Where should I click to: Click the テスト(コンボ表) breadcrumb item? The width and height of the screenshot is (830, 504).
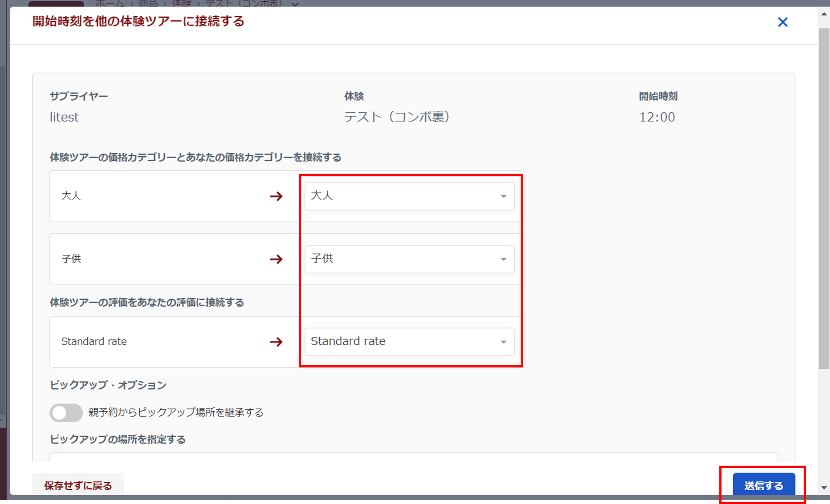(x=243, y=3)
